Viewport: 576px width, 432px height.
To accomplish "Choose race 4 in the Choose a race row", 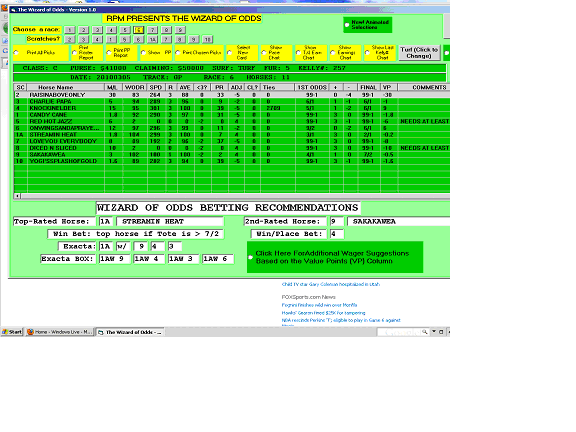I will point(111,30).
